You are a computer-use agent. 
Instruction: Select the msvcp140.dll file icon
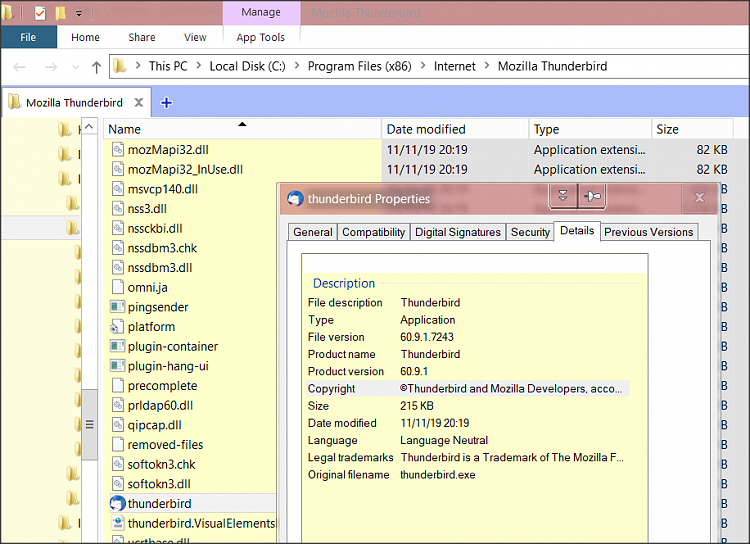click(118, 189)
